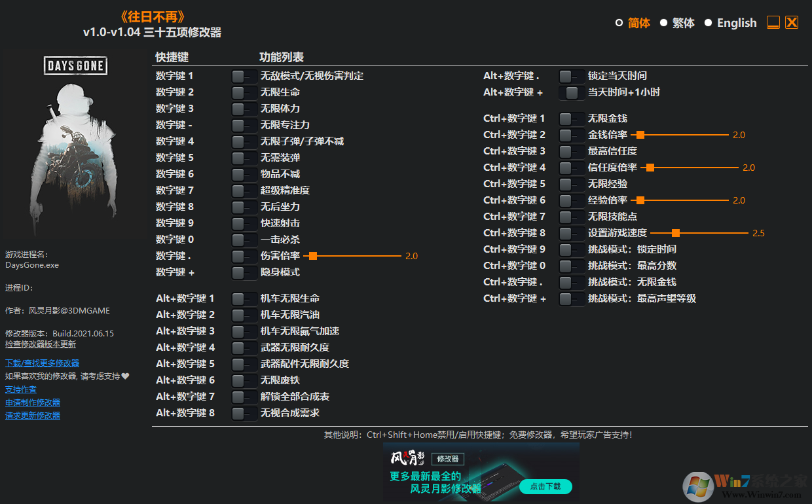Switch on 无需装弹
The width and height of the screenshot is (812, 504).
point(244,158)
